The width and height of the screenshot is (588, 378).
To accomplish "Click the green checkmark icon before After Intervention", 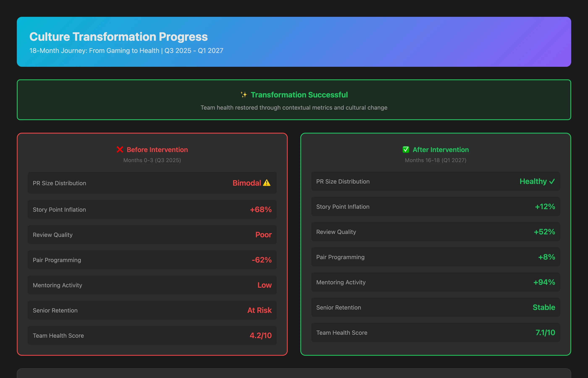I will (406, 150).
